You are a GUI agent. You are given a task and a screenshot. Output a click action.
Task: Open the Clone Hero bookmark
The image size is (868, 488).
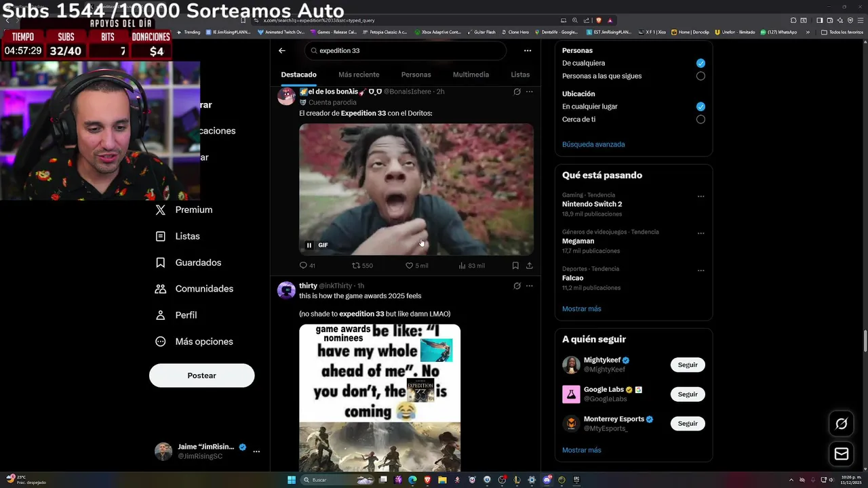coord(515,32)
